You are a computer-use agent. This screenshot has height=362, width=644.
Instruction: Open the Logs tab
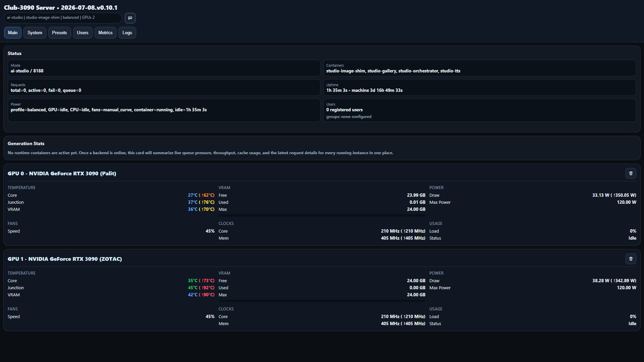click(x=127, y=33)
